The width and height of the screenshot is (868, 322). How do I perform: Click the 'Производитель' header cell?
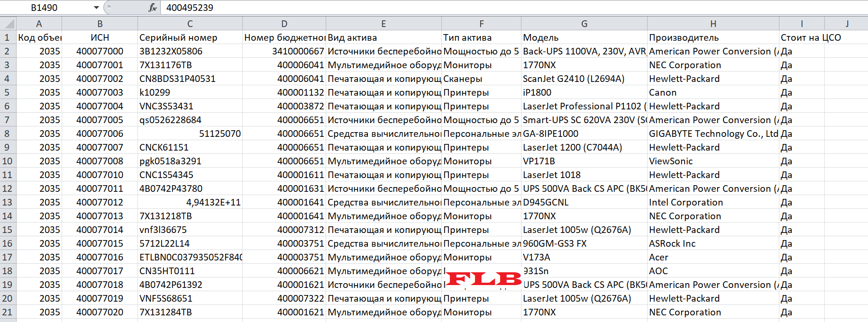(x=713, y=37)
